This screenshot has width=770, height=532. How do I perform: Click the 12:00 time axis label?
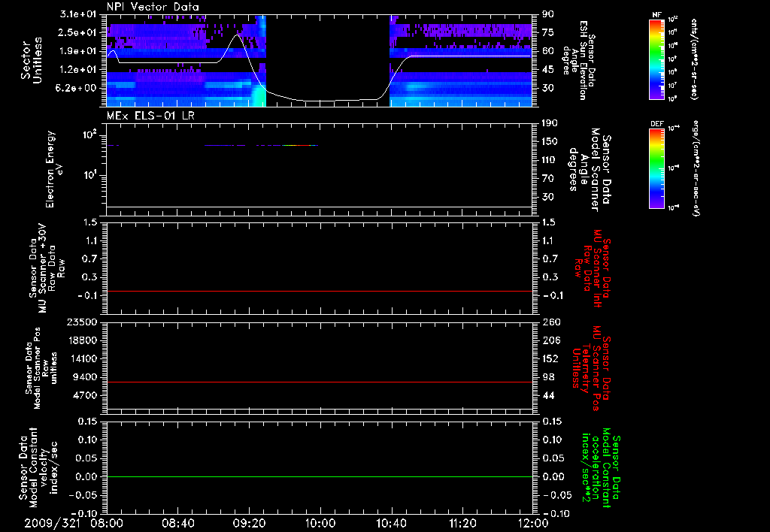click(x=533, y=523)
